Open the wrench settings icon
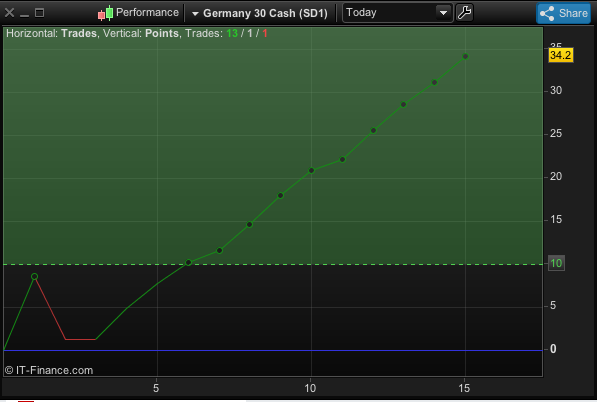 point(464,13)
